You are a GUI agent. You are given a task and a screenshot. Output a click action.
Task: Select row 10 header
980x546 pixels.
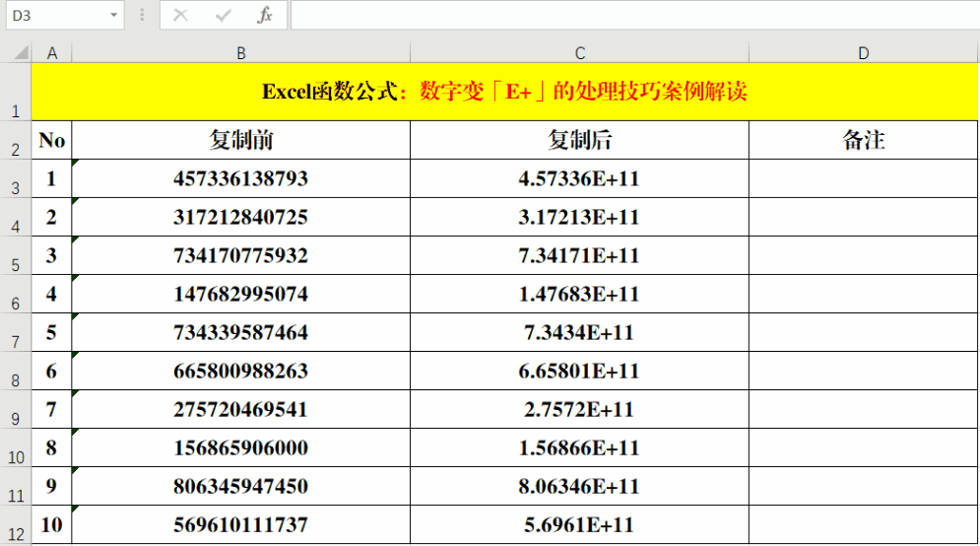point(16,447)
